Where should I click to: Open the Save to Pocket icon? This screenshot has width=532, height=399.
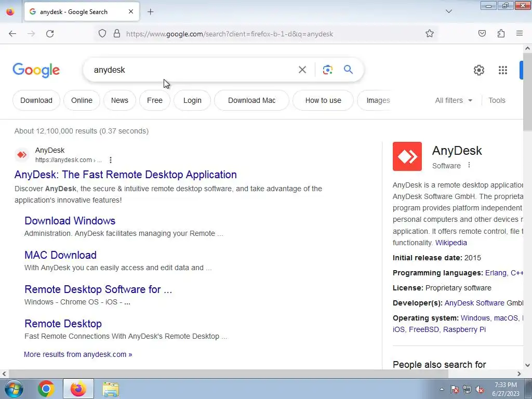click(482, 33)
